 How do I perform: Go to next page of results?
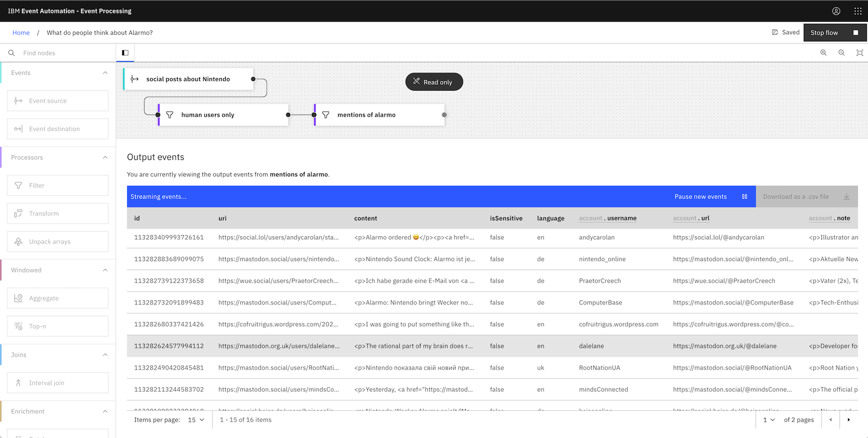(848, 420)
